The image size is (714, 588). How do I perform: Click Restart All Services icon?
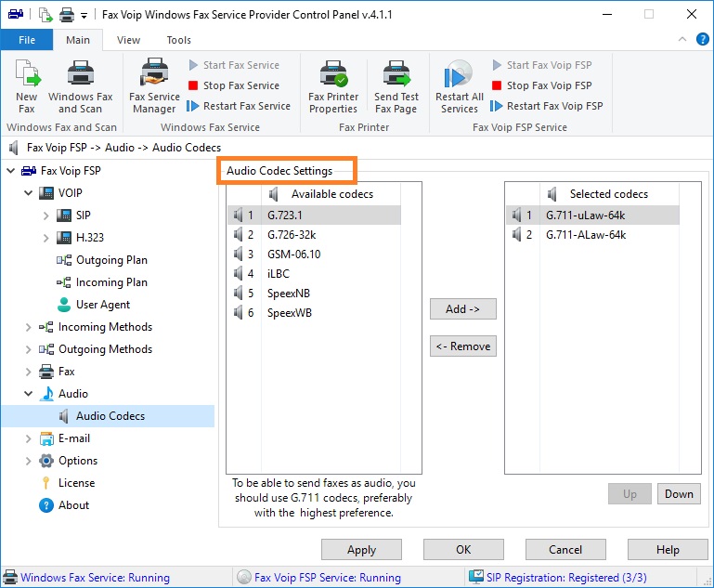(x=459, y=86)
